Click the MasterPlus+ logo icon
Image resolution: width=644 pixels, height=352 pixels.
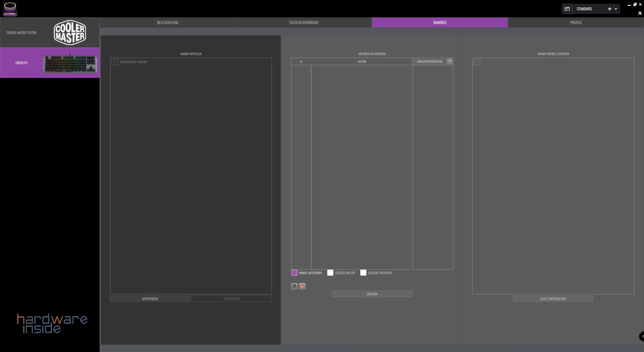click(10, 9)
